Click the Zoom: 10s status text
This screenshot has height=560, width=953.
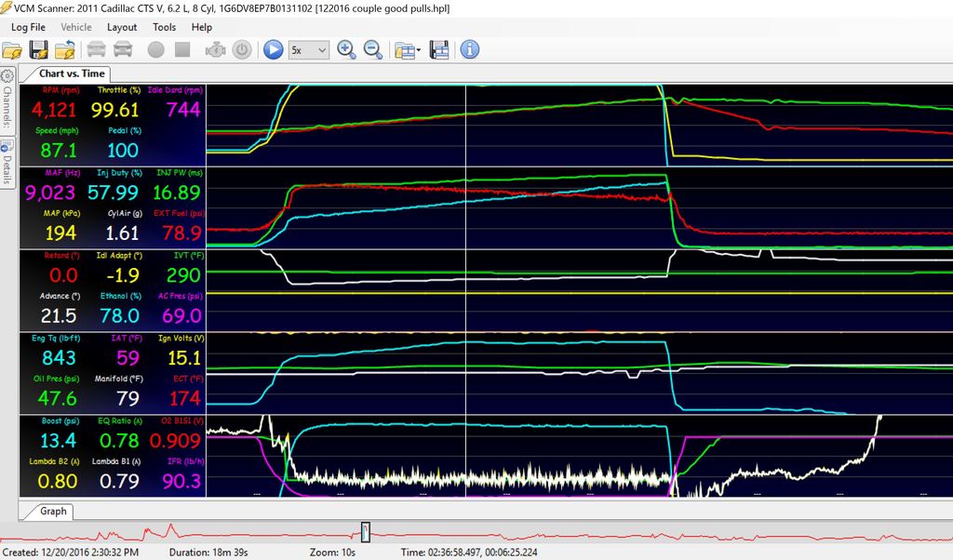point(332,553)
